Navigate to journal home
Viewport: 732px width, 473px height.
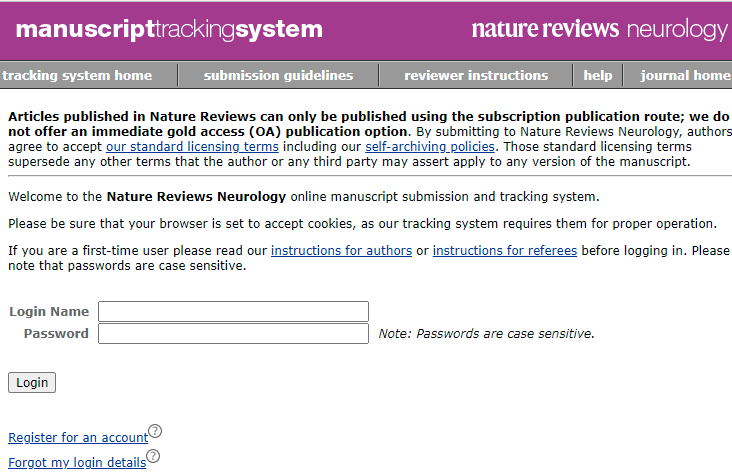(x=685, y=75)
